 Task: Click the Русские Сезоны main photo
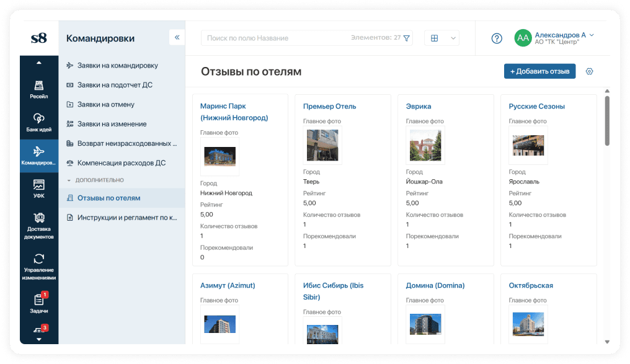pos(528,145)
